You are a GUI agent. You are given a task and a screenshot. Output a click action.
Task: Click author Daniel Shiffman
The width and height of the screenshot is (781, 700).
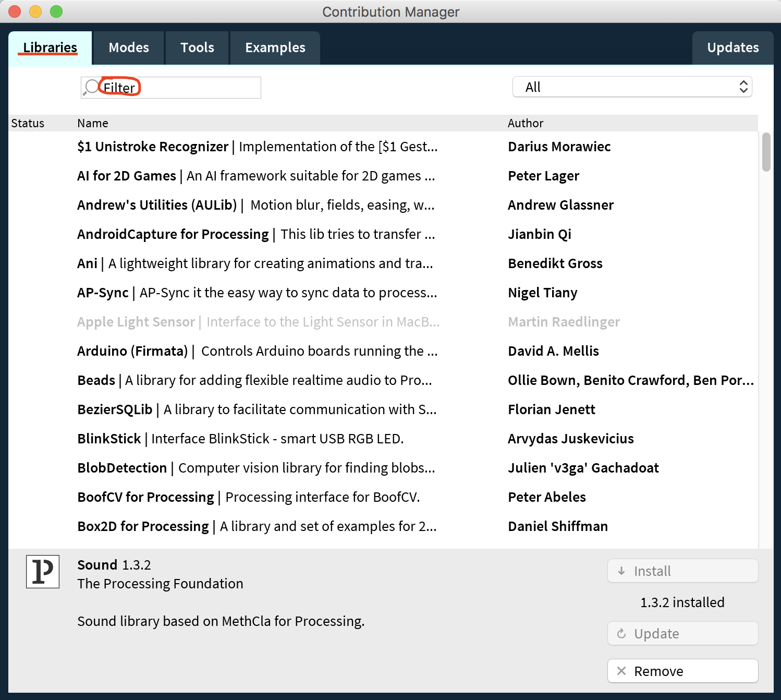click(x=558, y=526)
